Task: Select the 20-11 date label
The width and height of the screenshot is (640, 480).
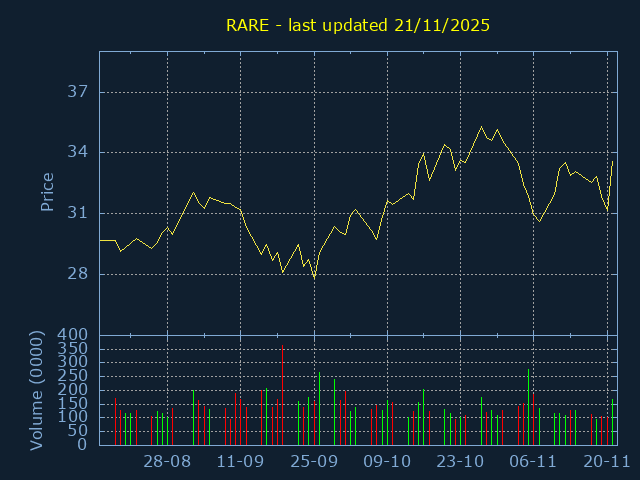Action: coord(606,462)
